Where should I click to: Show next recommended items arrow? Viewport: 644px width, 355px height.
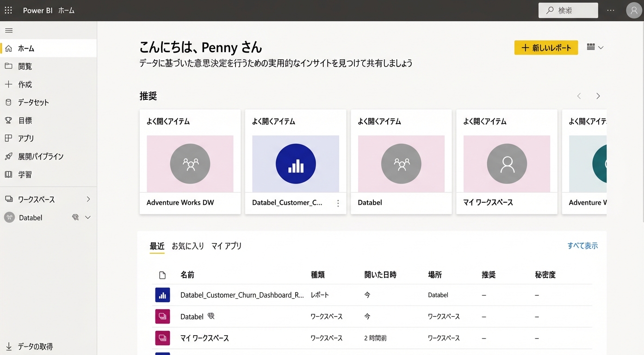point(598,96)
